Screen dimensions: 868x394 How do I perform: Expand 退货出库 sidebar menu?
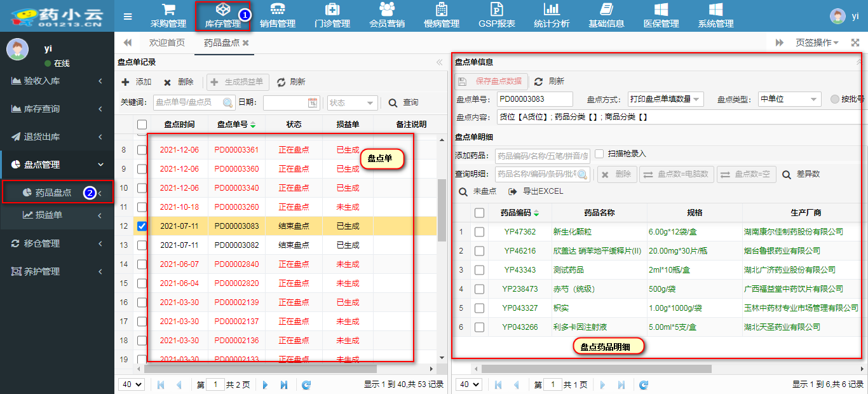(57, 137)
